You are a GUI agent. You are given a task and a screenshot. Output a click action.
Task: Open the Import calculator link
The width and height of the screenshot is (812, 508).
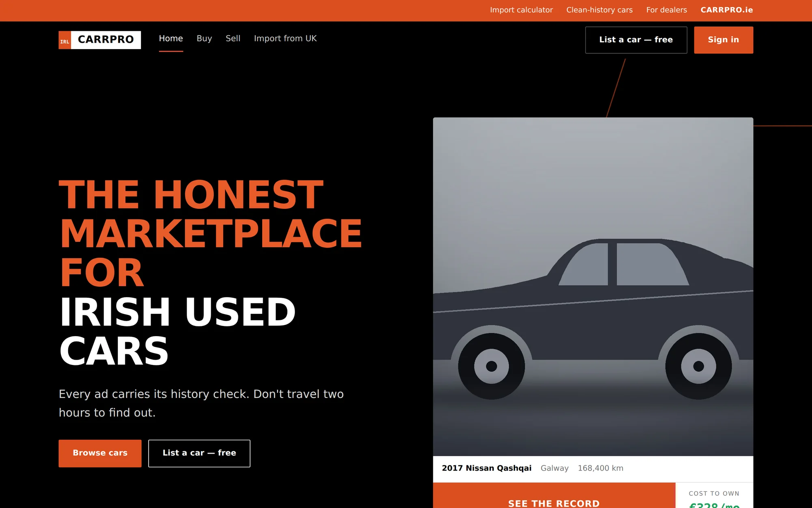pyautogui.click(x=521, y=10)
